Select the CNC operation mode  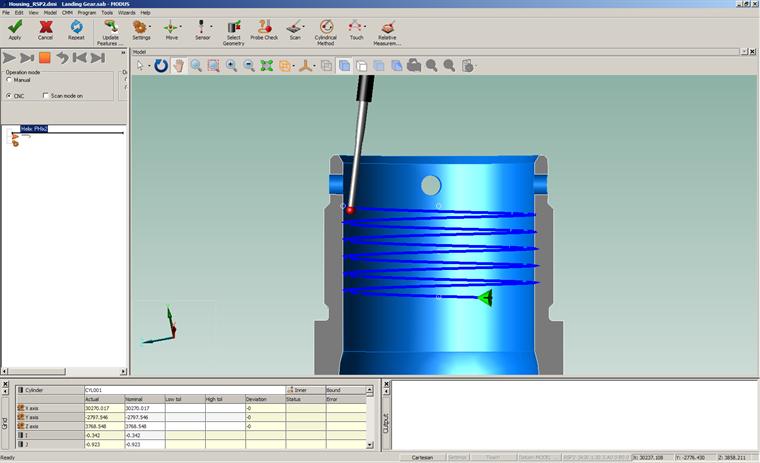point(9,96)
